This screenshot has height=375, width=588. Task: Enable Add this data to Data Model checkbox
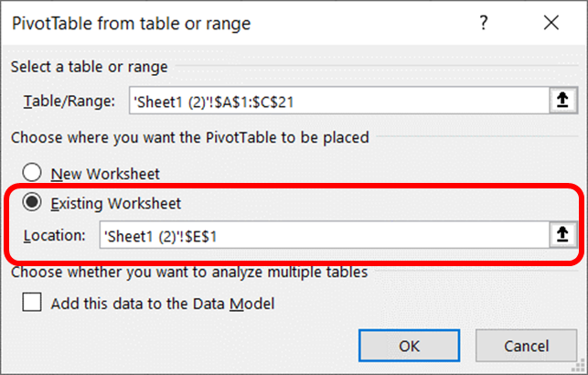[33, 304]
